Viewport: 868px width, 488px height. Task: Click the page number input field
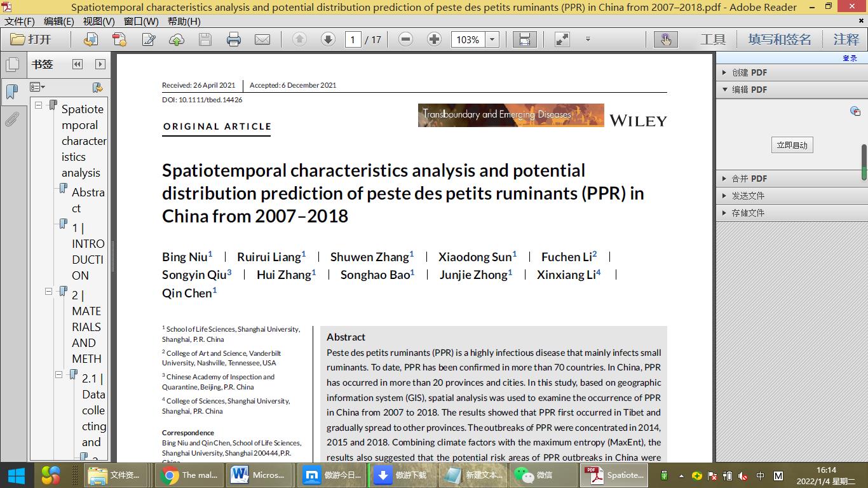click(353, 39)
